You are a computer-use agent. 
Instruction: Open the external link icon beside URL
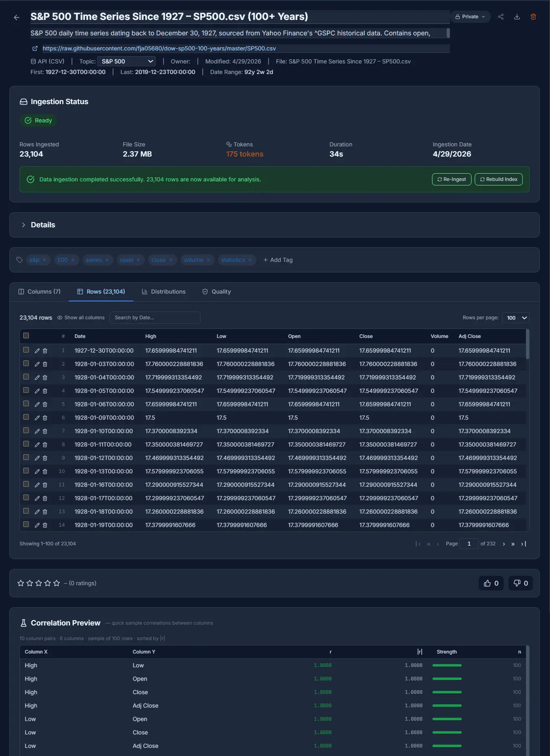click(x=35, y=48)
